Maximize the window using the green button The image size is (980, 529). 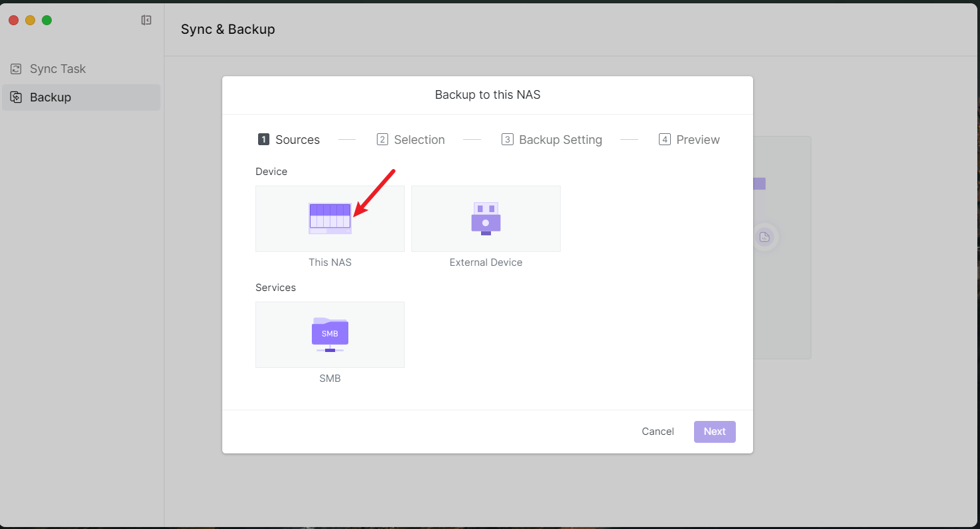[47, 21]
